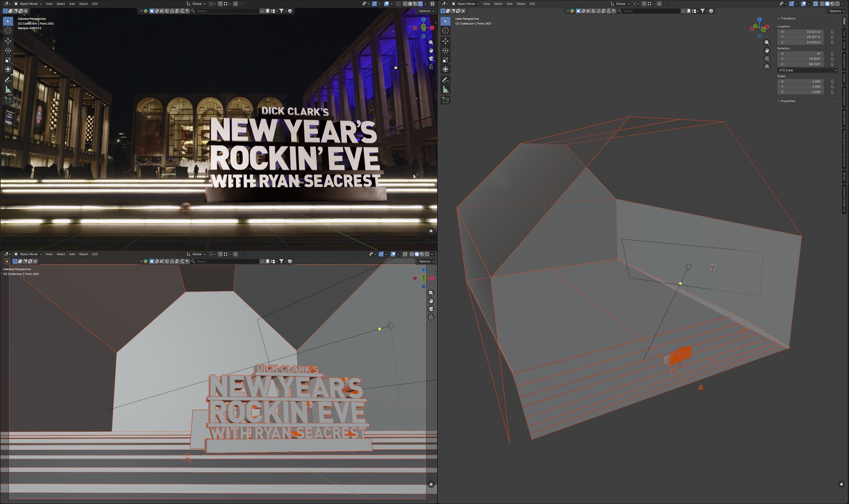The height and width of the screenshot is (504, 849).
Task: Select the Measure tool in right viewport
Action: [x=445, y=90]
